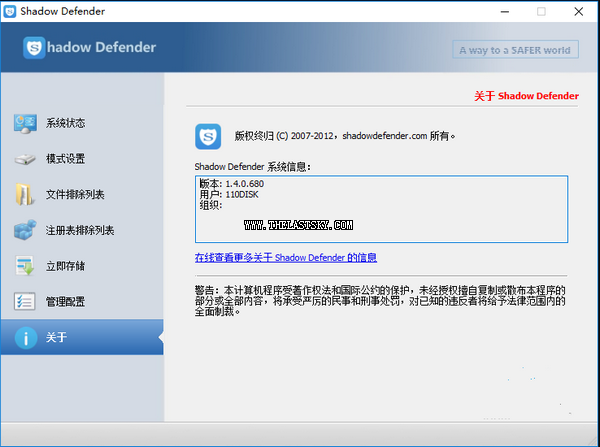Click the 模式设置 disk drive icon

[25, 159]
